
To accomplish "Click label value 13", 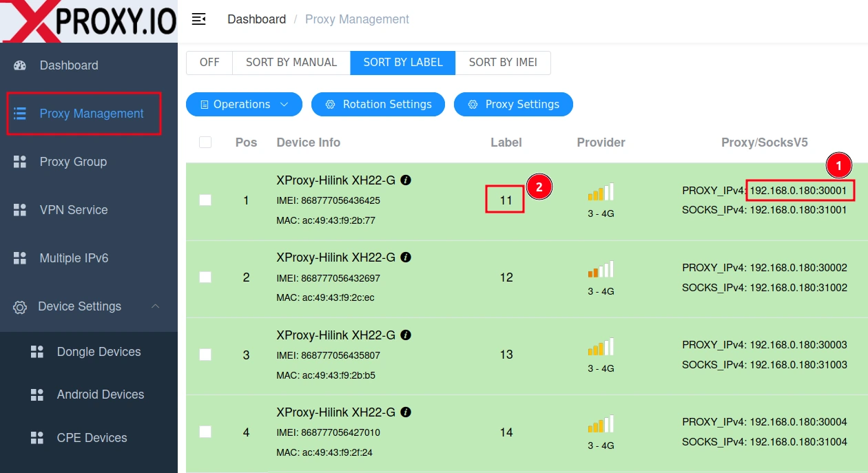I will coord(506,355).
